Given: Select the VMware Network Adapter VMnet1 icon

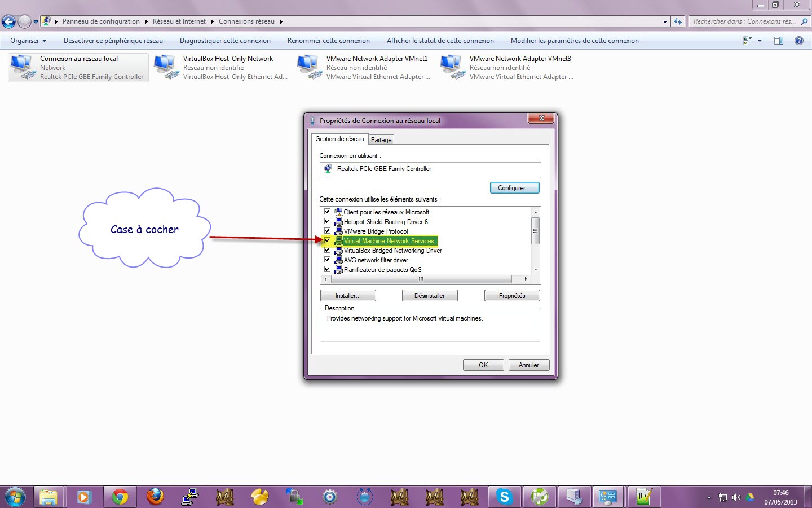Looking at the screenshot, I should coord(310,67).
